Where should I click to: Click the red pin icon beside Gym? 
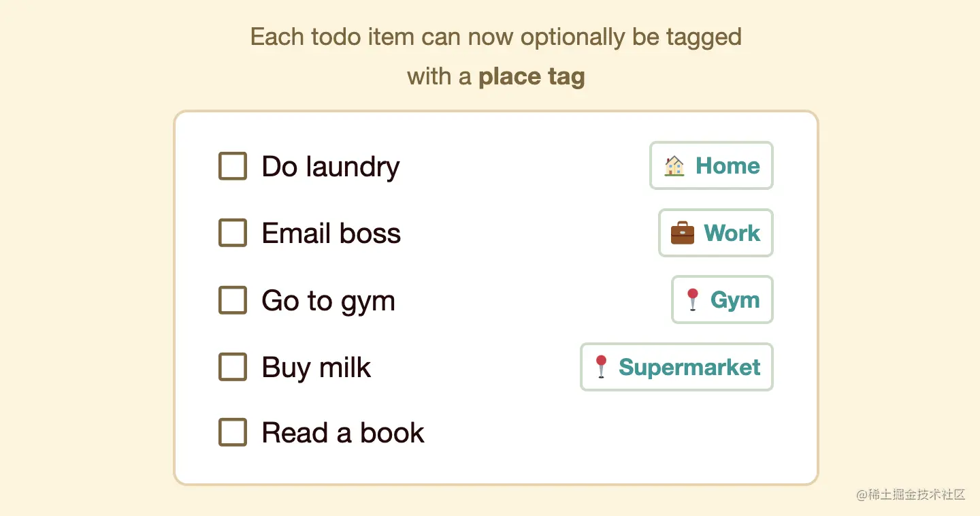pos(693,300)
